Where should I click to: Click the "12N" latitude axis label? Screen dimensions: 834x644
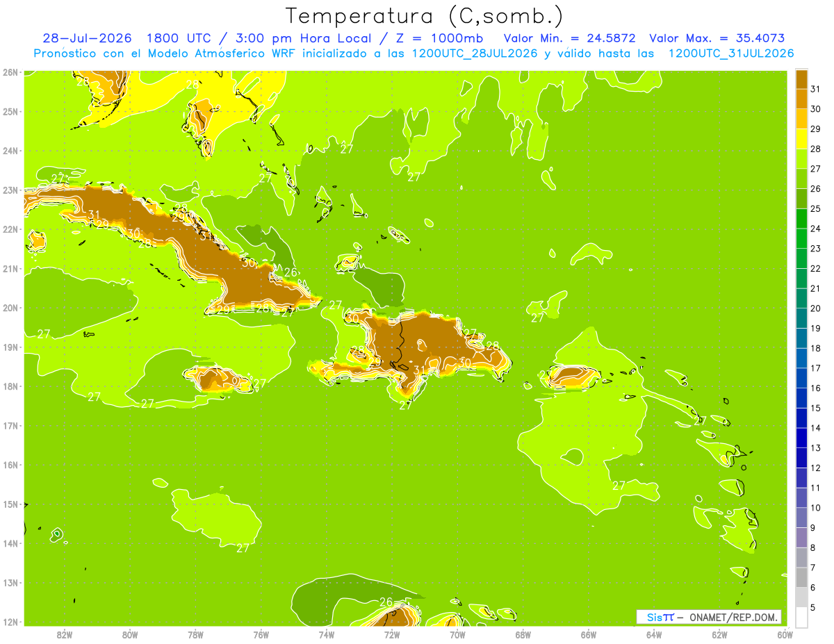pos(10,622)
